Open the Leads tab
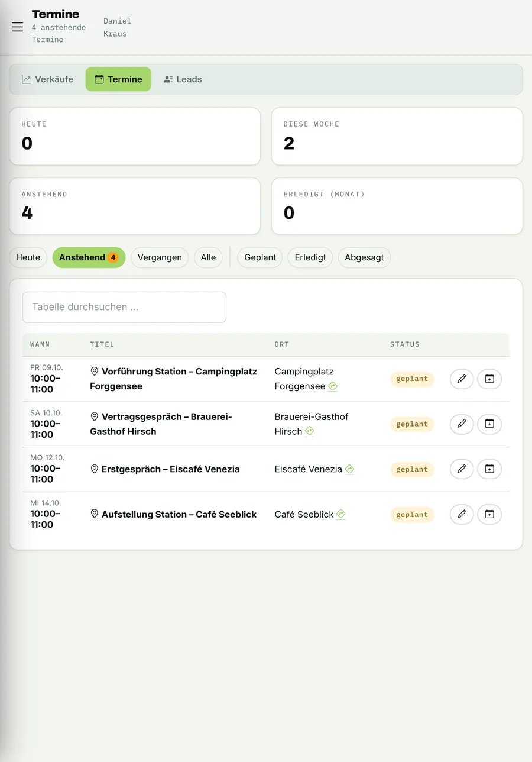 [183, 79]
